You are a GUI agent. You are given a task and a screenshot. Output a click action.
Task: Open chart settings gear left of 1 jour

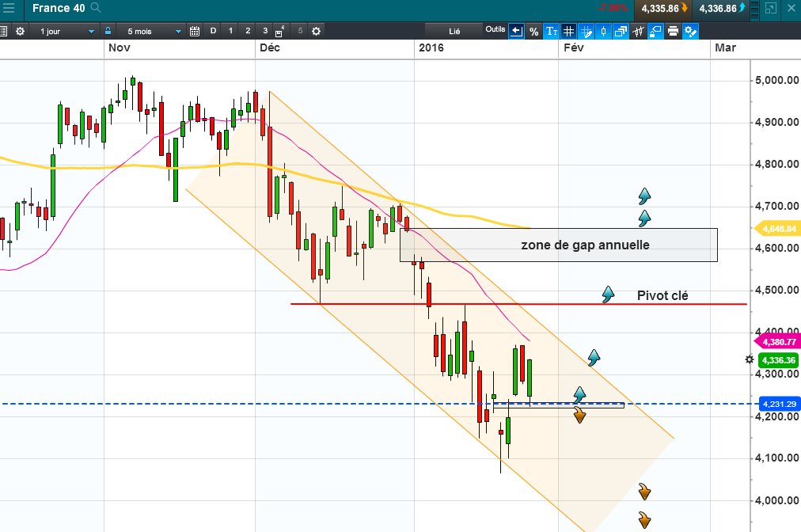[20, 31]
